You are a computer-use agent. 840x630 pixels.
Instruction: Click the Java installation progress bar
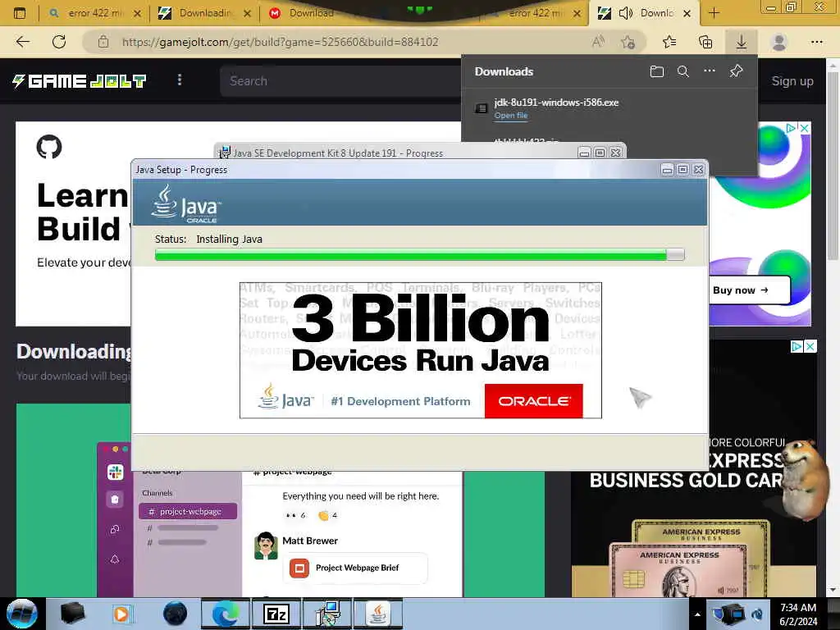click(419, 255)
